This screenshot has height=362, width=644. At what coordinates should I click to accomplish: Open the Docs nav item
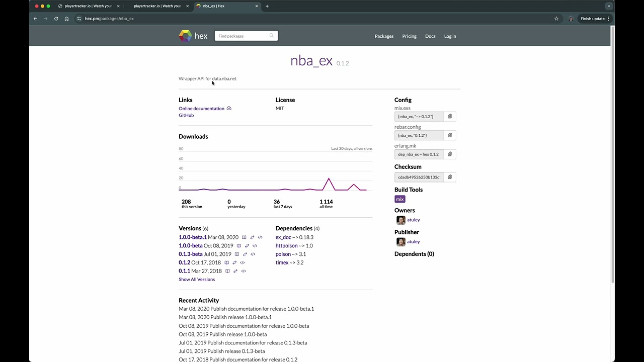click(x=430, y=36)
